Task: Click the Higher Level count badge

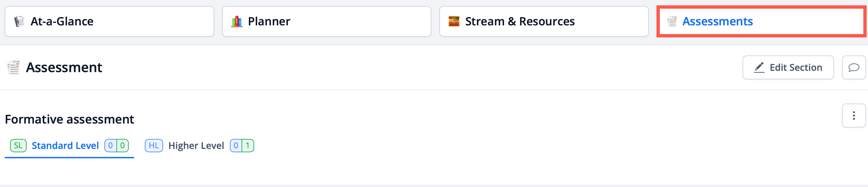Action: [x=242, y=146]
